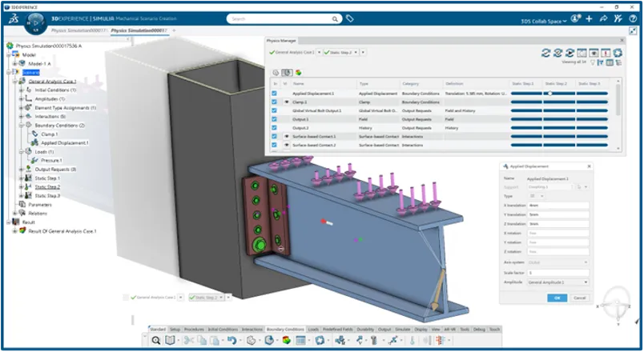This screenshot has height=352, width=644.
Task: Click the X translation input field
Action: click(557, 203)
